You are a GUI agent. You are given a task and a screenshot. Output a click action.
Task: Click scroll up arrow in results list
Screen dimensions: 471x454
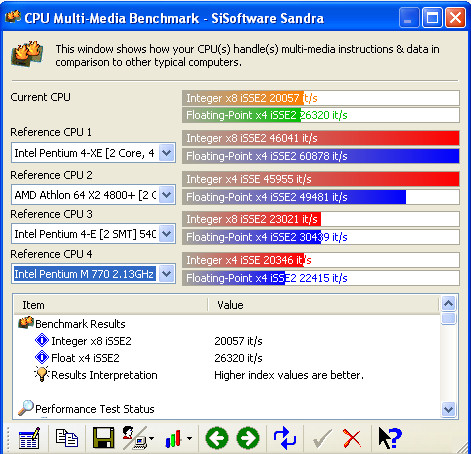(x=448, y=303)
